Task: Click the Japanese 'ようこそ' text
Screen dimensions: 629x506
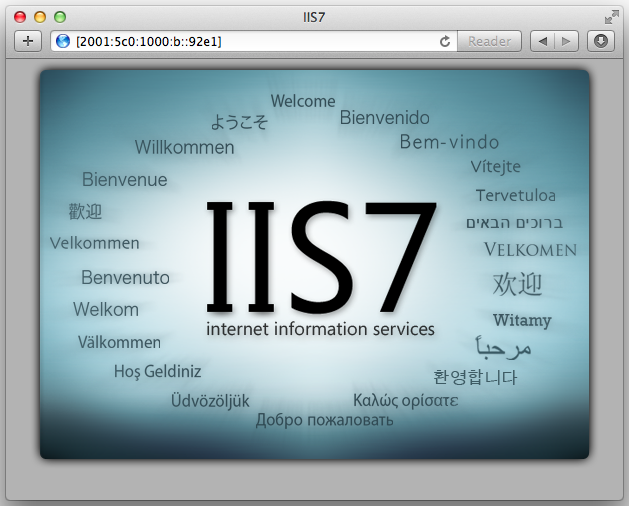Action: click(239, 122)
